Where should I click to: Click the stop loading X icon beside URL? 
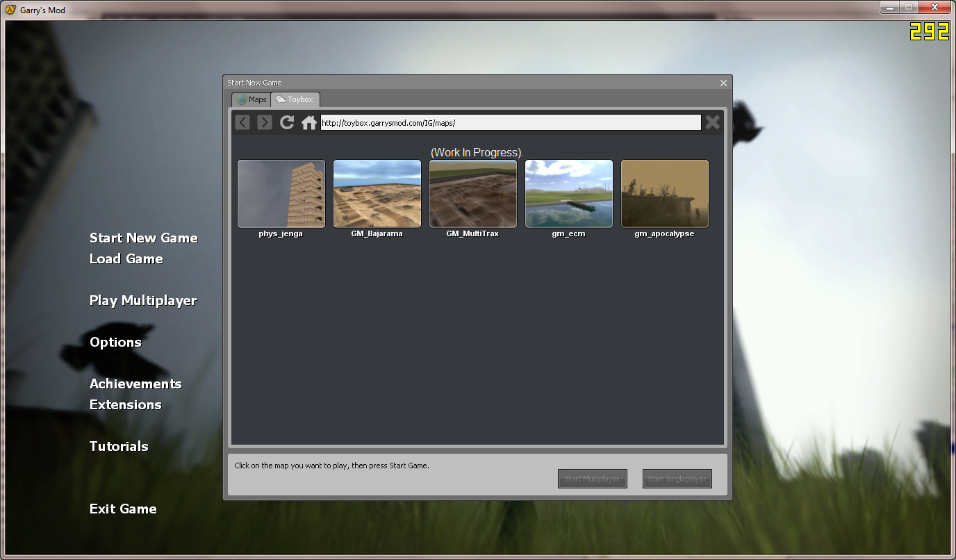click(712, 122)
